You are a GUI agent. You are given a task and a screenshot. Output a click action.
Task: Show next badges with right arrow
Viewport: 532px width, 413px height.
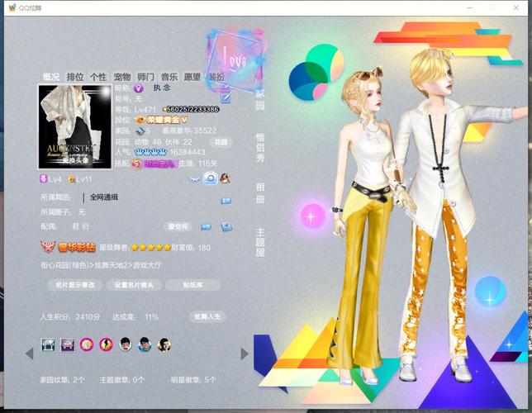tap(245, 354)
